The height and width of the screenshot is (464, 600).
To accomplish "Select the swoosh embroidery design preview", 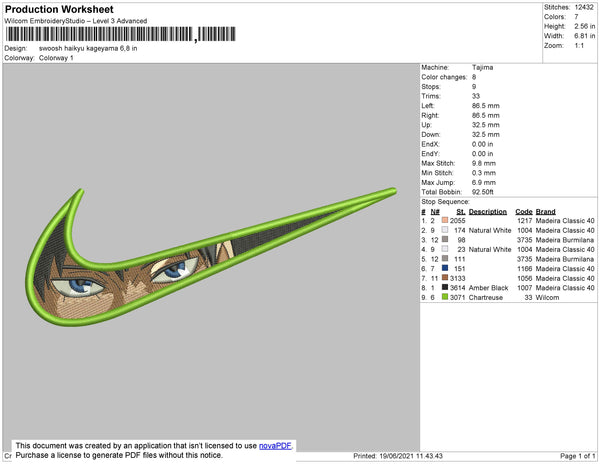I will point(212,257).
